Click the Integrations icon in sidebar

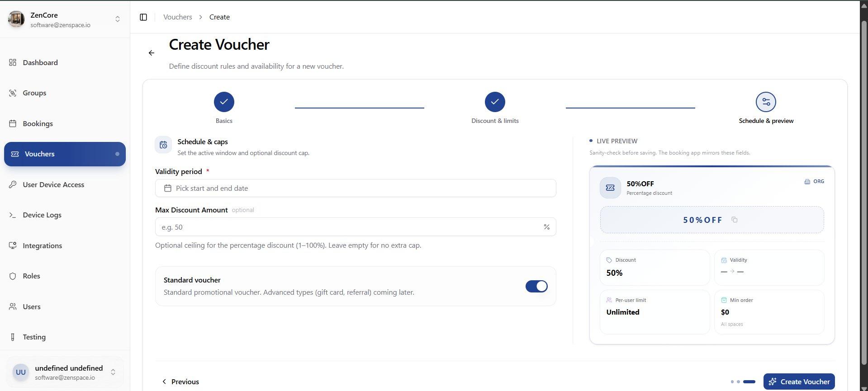tap(13, 245)
